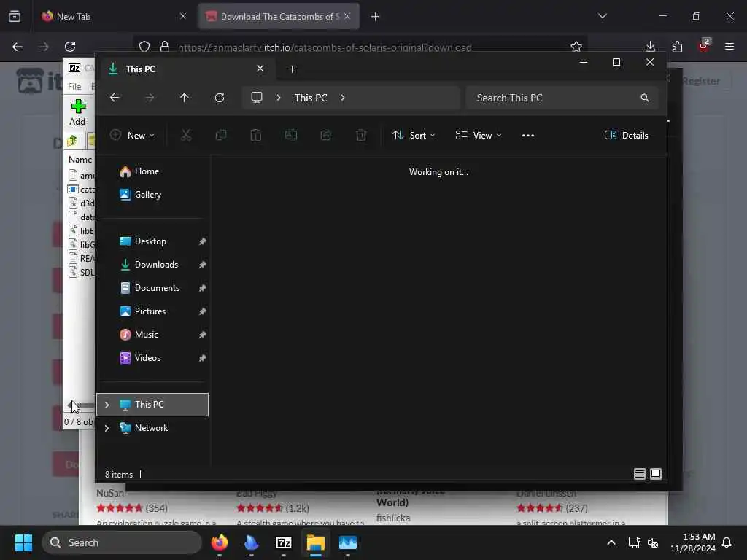The image size is (747, 560).
Task: Open the View dropdown
Action: click(479, 135)
